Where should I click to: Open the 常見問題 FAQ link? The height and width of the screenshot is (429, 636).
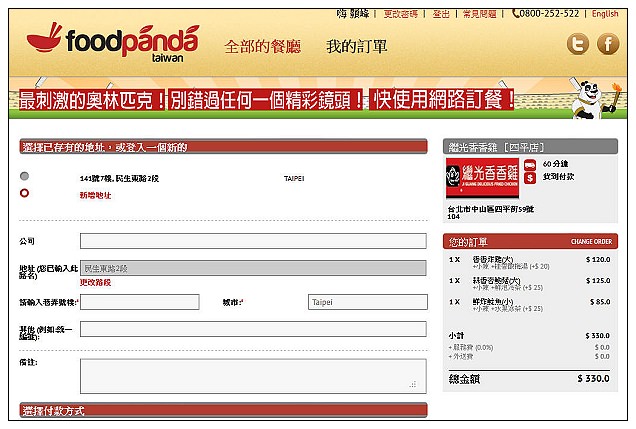pos(479,14)
